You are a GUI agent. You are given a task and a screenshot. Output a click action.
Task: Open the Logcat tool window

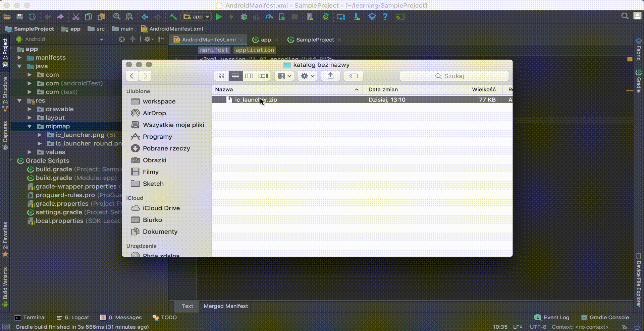tap(73, 317)
